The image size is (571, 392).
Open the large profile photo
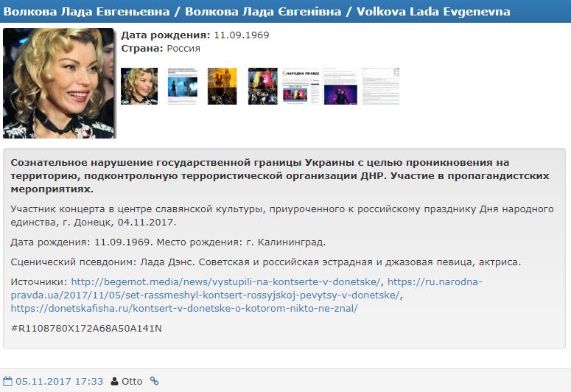click(x=59, y=83)
